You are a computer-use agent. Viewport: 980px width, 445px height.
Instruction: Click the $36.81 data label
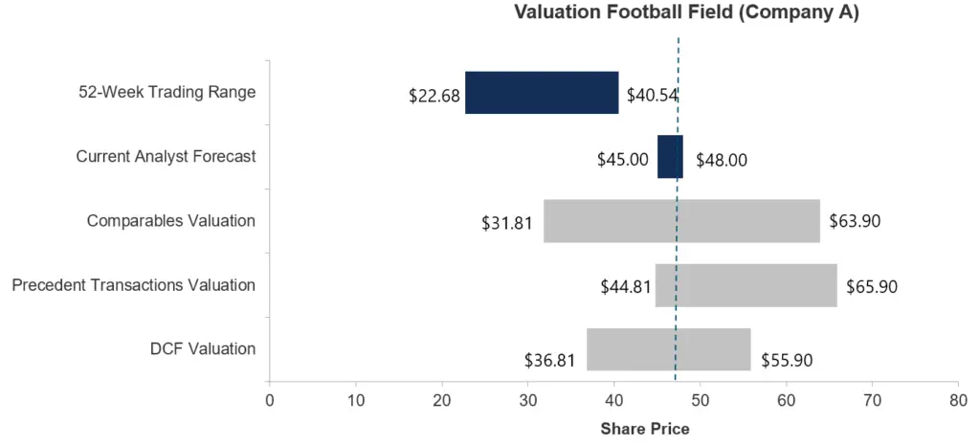[x=549, y=361]
